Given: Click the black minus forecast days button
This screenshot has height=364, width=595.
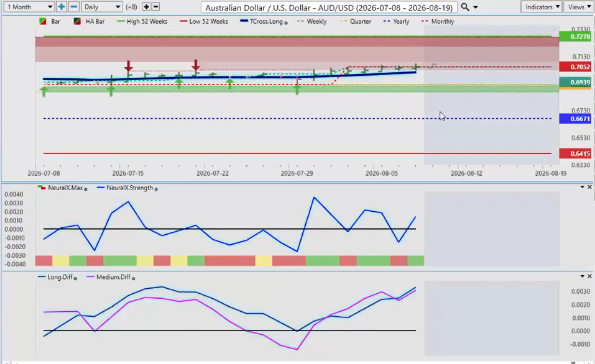Looking at the screenshot, I should pos(155,7).
